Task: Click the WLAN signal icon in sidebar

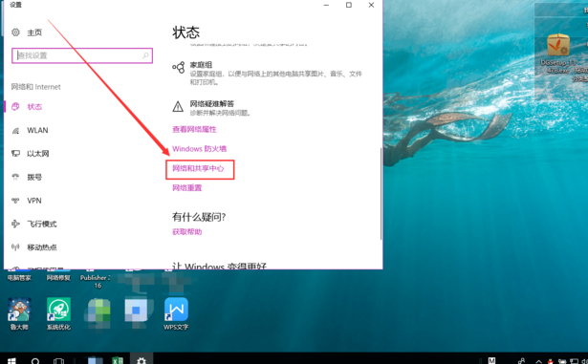Action: [x=15, y=131]
